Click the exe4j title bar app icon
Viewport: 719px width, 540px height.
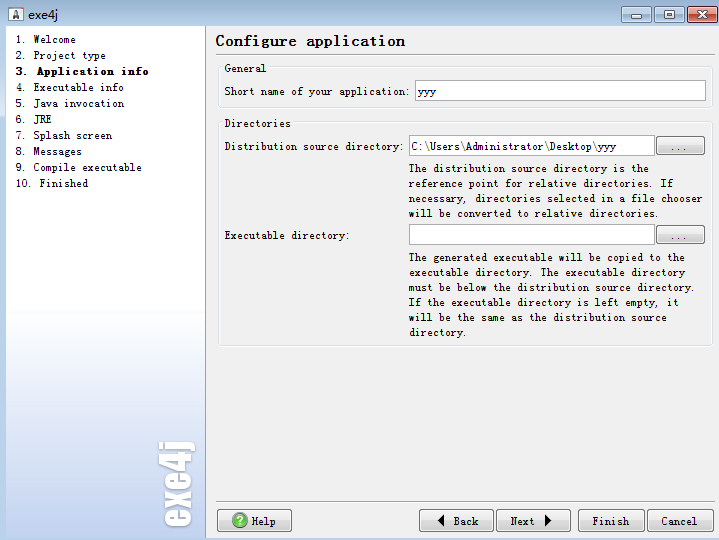15,14
